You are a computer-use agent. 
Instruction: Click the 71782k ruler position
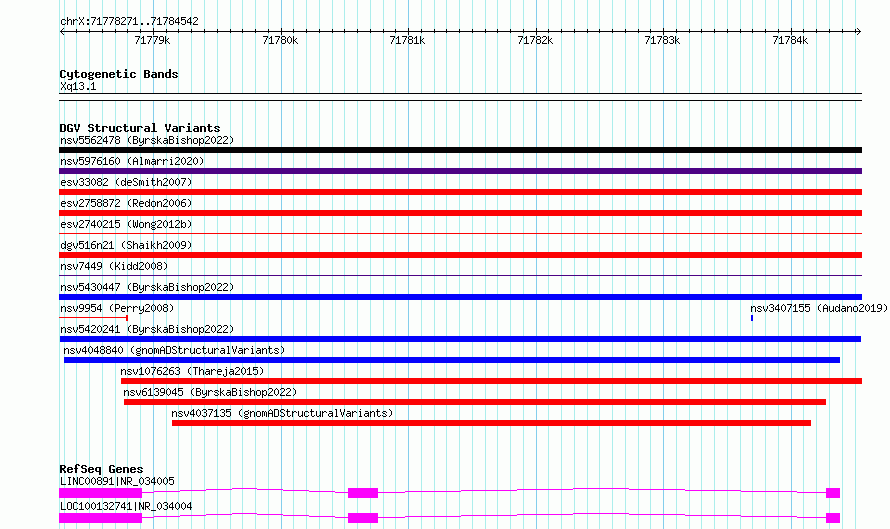coord(535,40)
